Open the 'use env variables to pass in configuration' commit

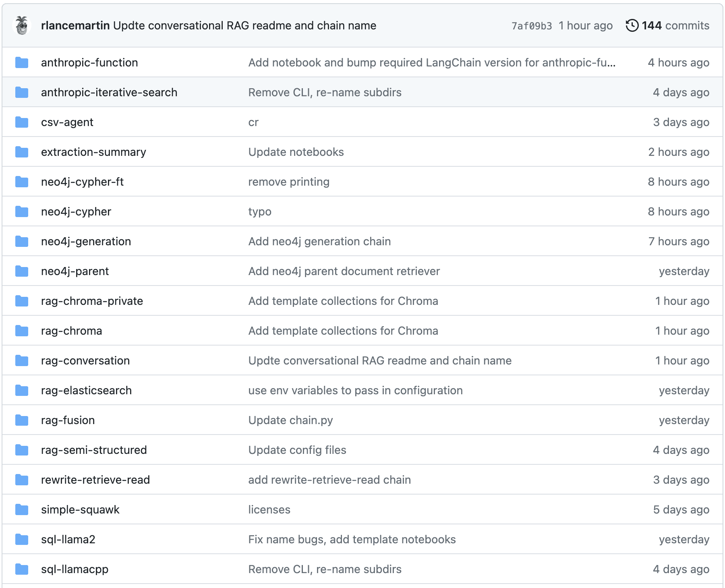click(355, 390)
